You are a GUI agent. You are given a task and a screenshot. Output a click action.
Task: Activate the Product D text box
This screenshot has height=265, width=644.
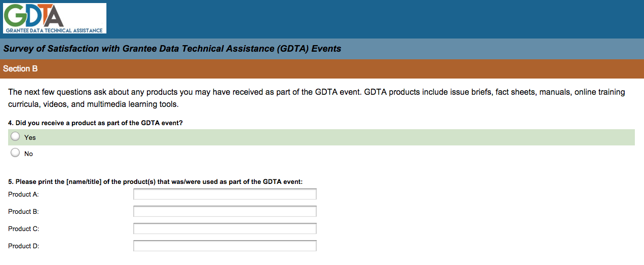[224, 246]
